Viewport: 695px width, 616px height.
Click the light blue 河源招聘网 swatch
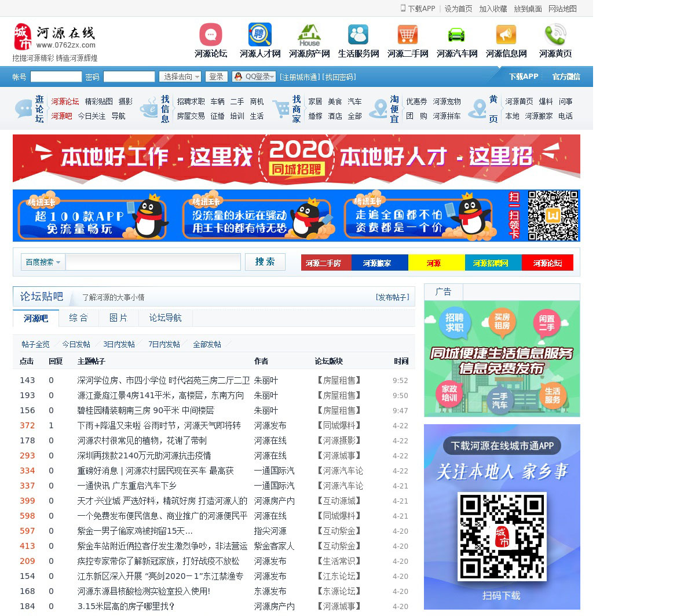click(493, 263)
